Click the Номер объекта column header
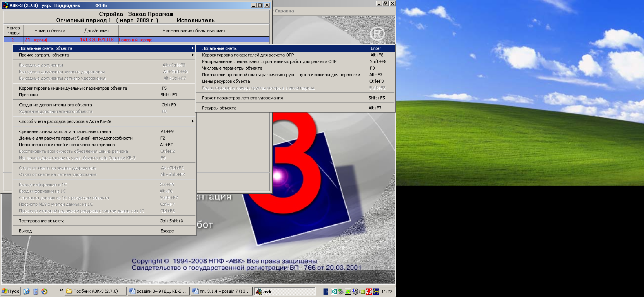The height and width of the screenshot is (297, 644). 50,31
